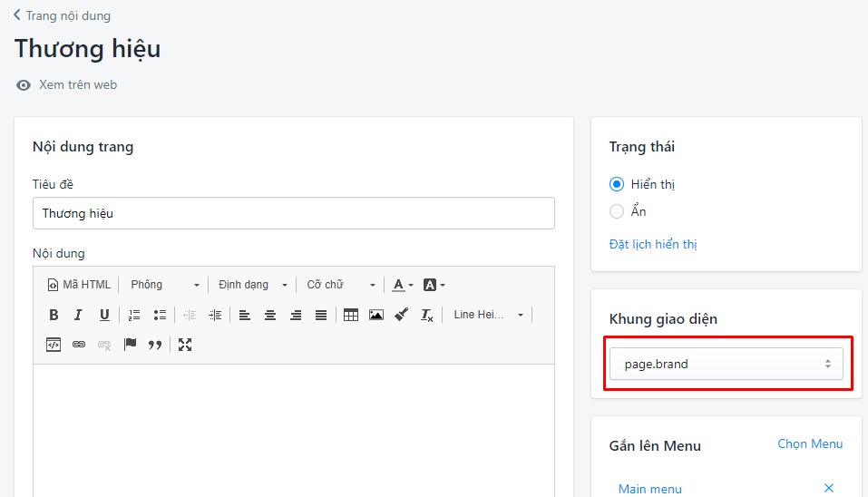
Task: Align text right
Action: click(x=296, y=315)
